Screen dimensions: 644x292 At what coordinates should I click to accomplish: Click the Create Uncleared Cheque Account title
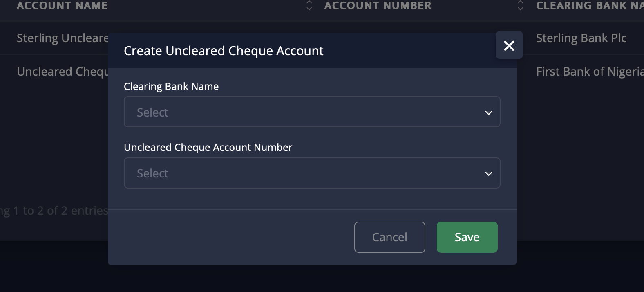click(x=224, y=51)
